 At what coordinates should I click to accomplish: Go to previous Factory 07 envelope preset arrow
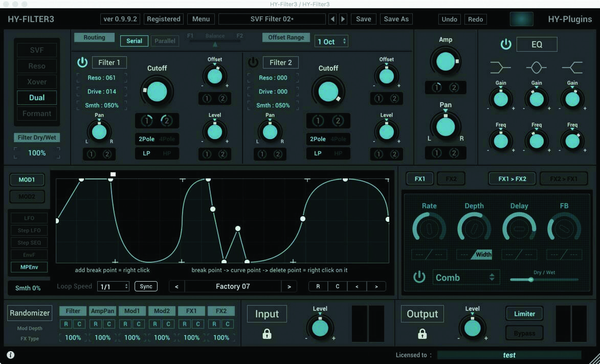click(x=177, y=286)
